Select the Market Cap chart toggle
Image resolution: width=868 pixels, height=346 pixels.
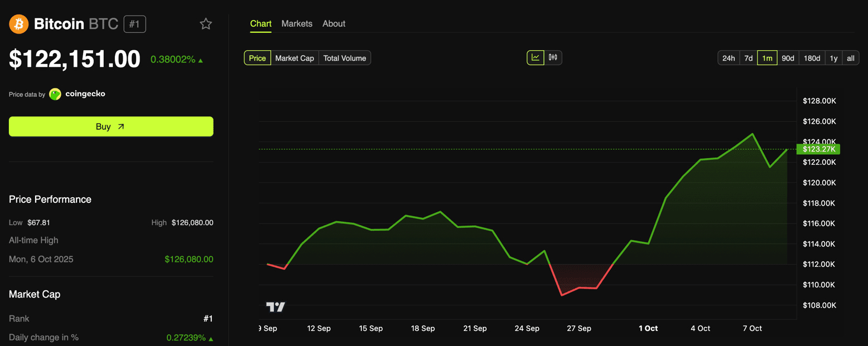295,58
